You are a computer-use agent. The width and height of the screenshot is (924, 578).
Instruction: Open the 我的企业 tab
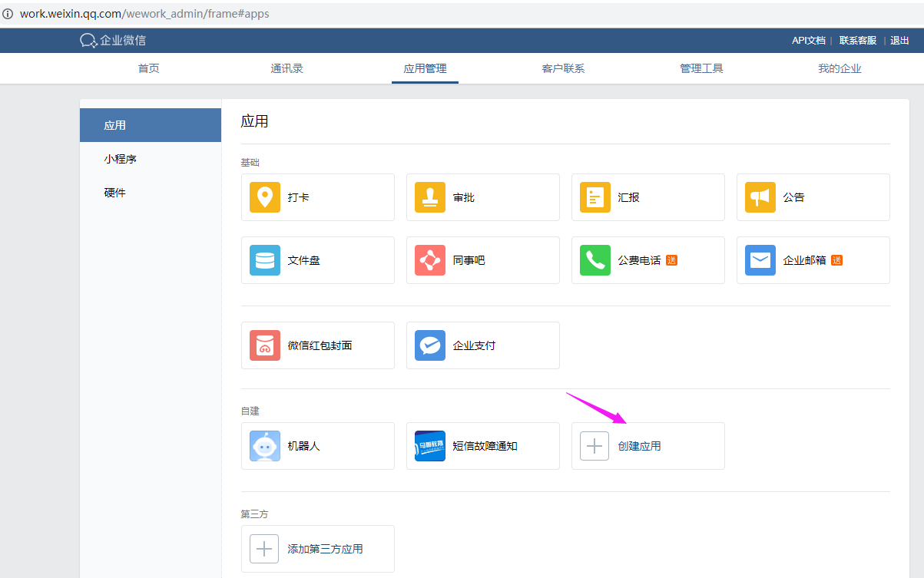click(x=840, y=68)
